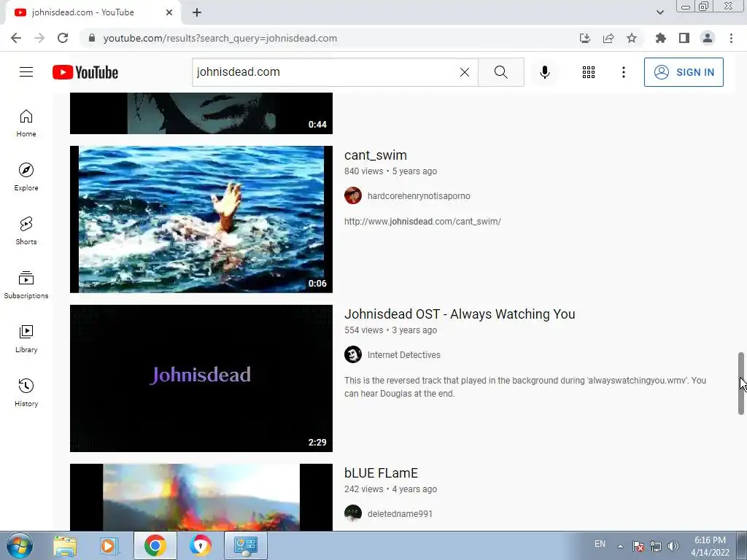Open Shorts in sidebar
Screen dimensions: 747x560
(x=26, y=231)
